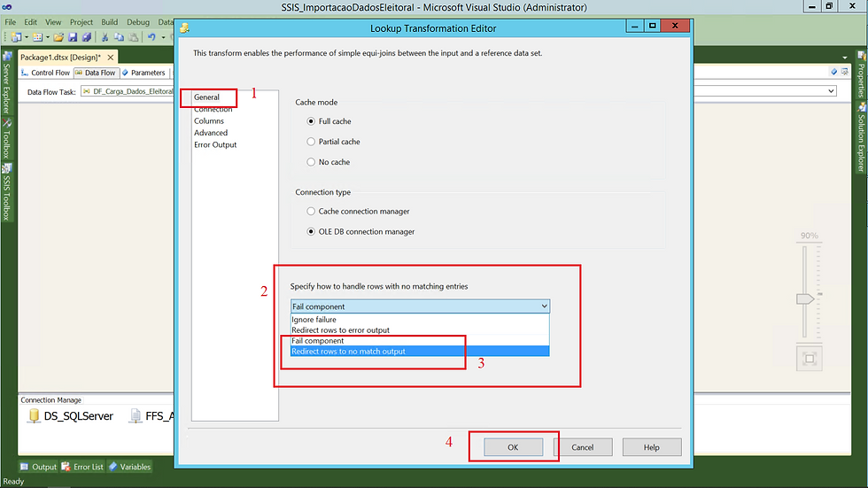
Task: Choose Cache connection manager radio button
Action: pos(311,212)
